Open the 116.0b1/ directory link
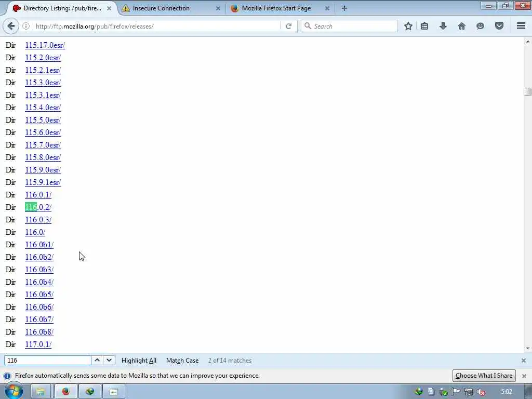This screenshot has height=399, width=532. click(39, 245)
